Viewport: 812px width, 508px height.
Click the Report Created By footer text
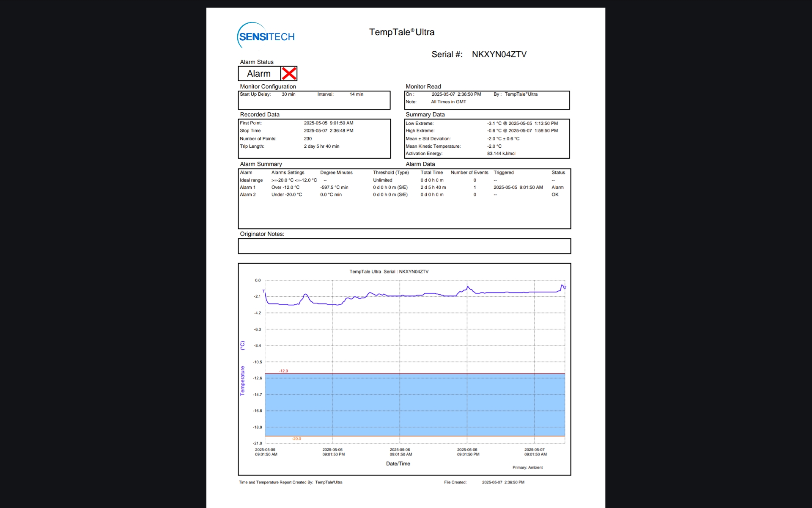click(x=291, y=483)
